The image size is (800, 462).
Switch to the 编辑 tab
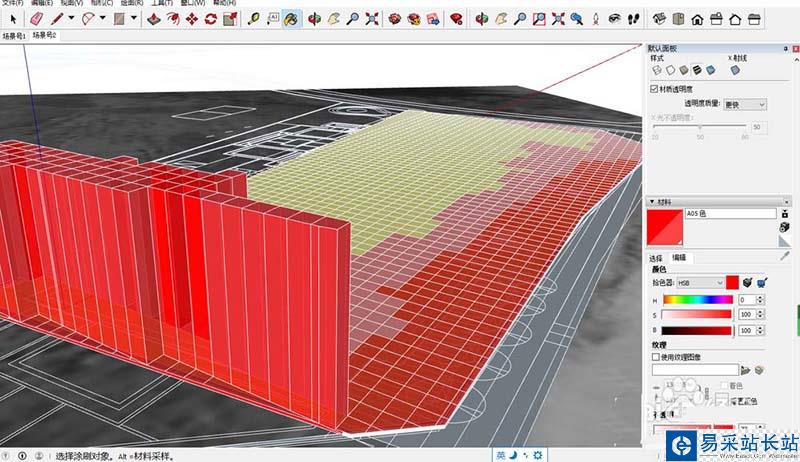click(679, 258)
